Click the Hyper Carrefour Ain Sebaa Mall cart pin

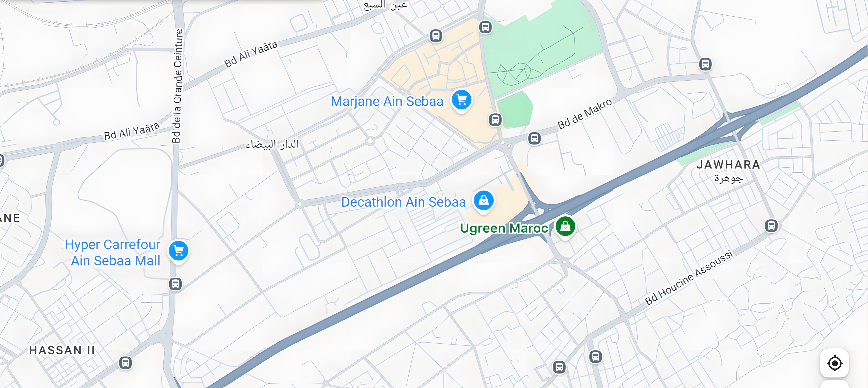pyautogui.click(x=178, y=251)
